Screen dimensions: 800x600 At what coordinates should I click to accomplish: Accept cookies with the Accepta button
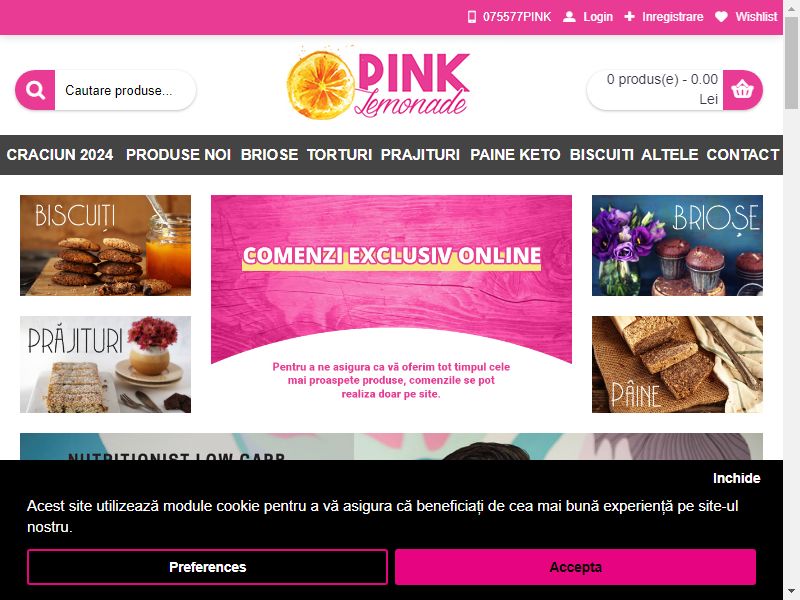click(x=576, y=567)
